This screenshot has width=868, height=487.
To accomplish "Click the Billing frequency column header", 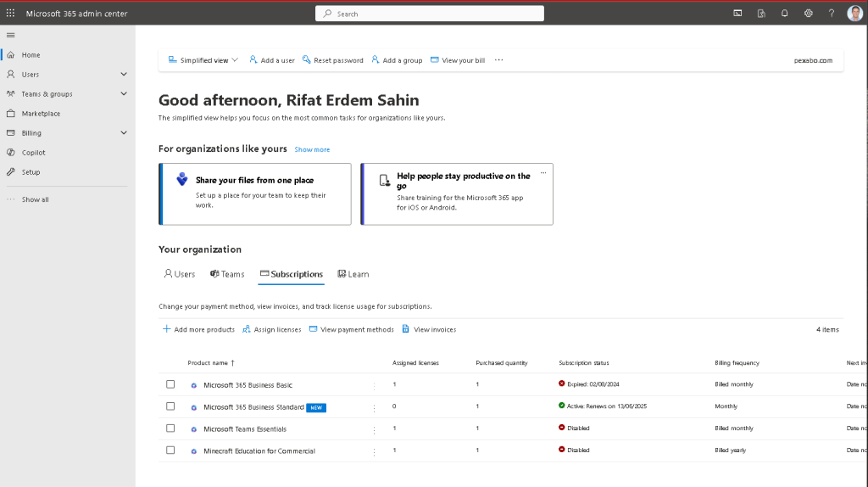I will click(737, 363).
